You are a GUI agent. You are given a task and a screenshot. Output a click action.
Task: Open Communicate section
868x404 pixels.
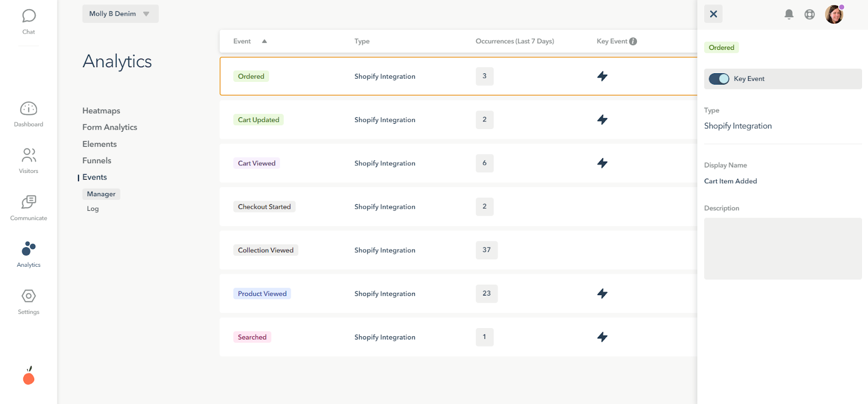pyautogui.click(x=29, y=208)
